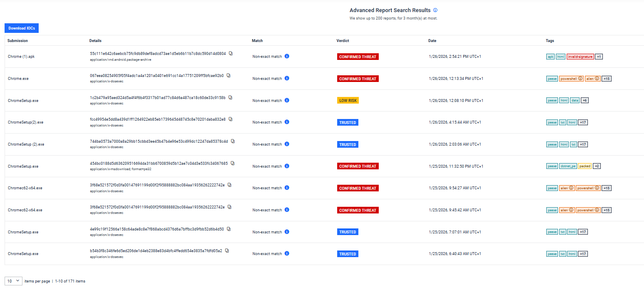Click match info icon for LOW RISK row
Screen dimensions: 644x290
287,100
